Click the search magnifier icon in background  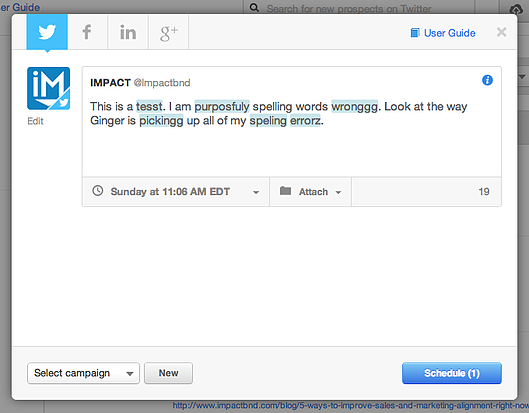pos(254,7)
